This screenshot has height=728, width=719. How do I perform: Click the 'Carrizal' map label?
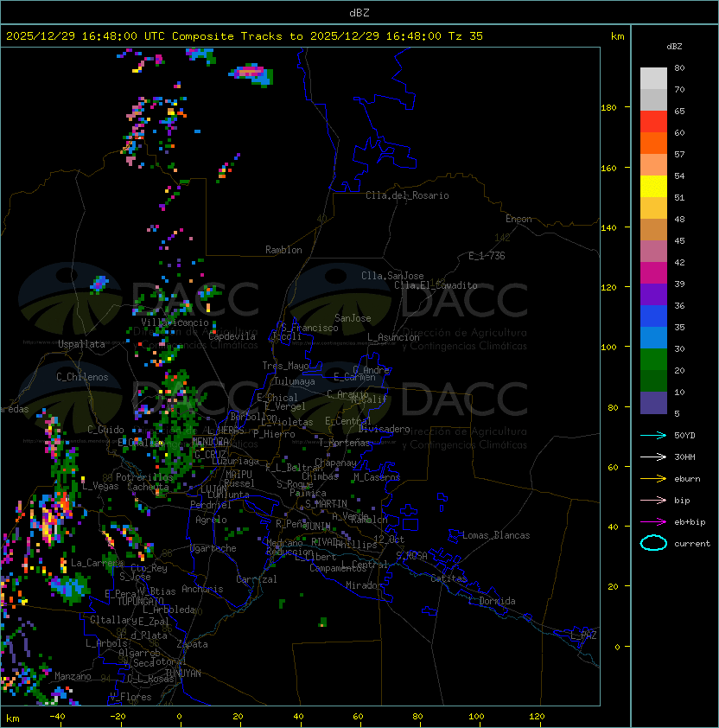coord(256,579)
